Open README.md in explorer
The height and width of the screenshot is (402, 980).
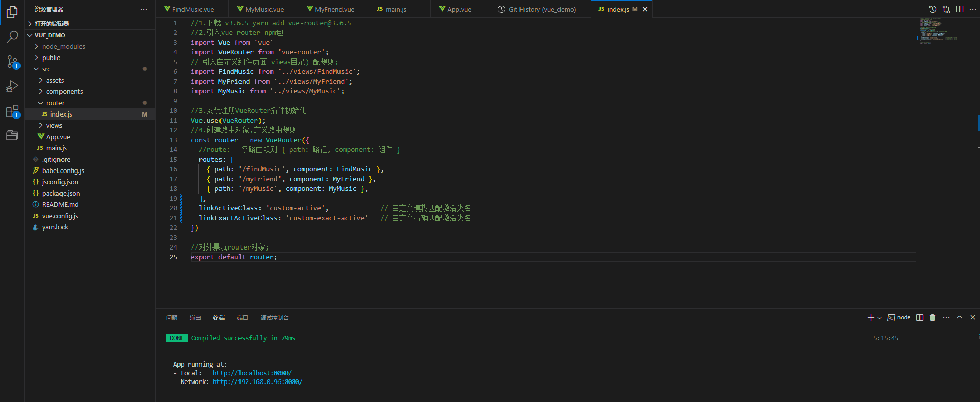pyautogui.click(x=90, y=205)
